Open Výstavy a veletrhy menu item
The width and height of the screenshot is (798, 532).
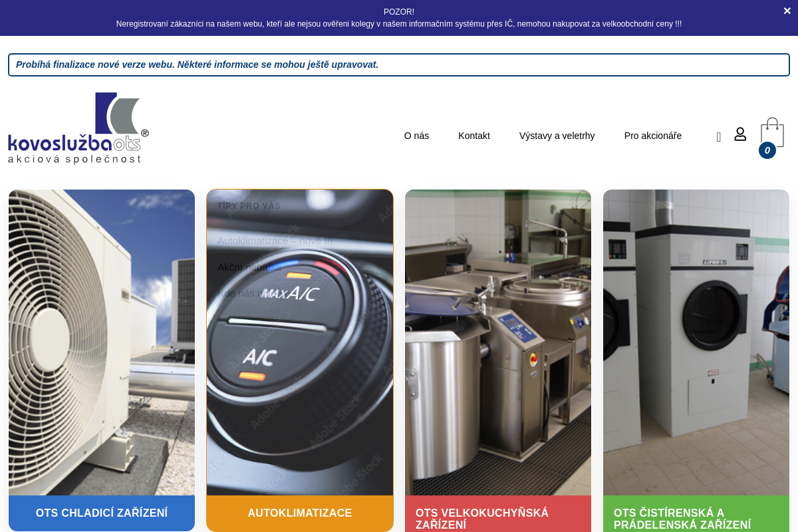click(557, 136)
